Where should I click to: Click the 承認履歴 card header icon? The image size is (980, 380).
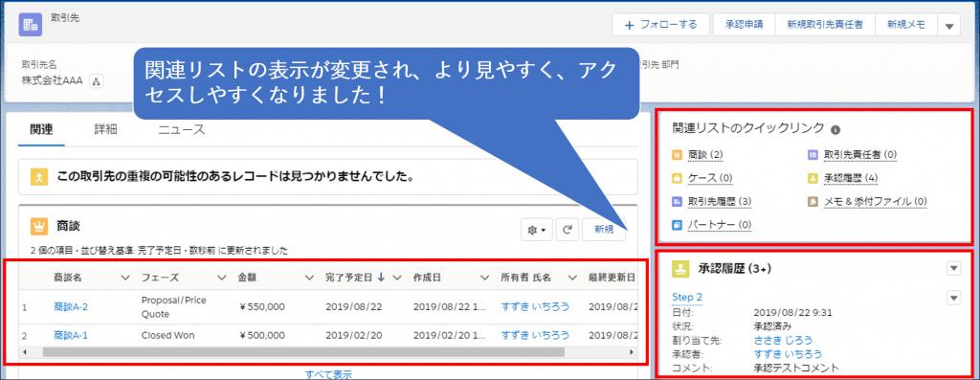[680, 268]
